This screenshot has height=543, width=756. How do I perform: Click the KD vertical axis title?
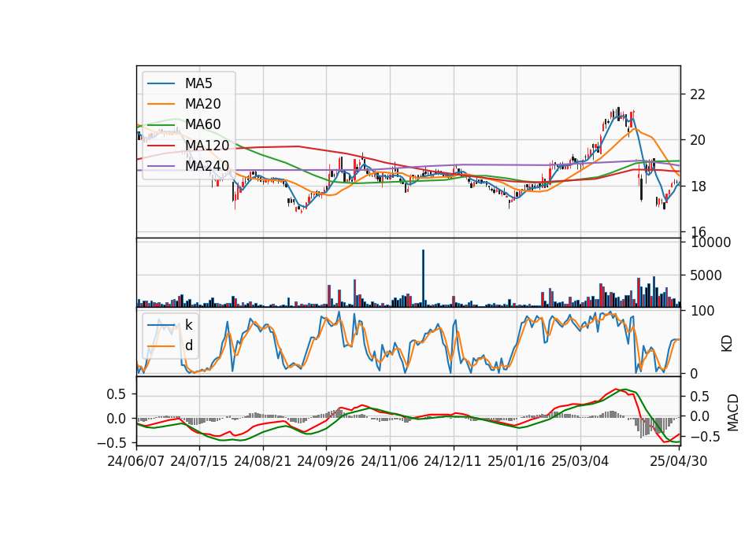point(727,344)
